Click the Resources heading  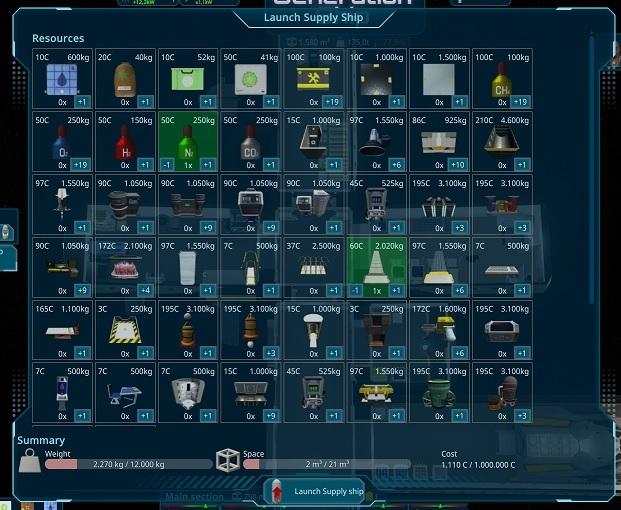click(58, 38)
